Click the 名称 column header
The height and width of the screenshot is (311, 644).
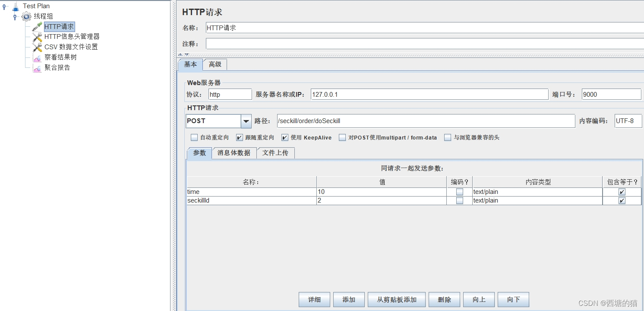252,182
